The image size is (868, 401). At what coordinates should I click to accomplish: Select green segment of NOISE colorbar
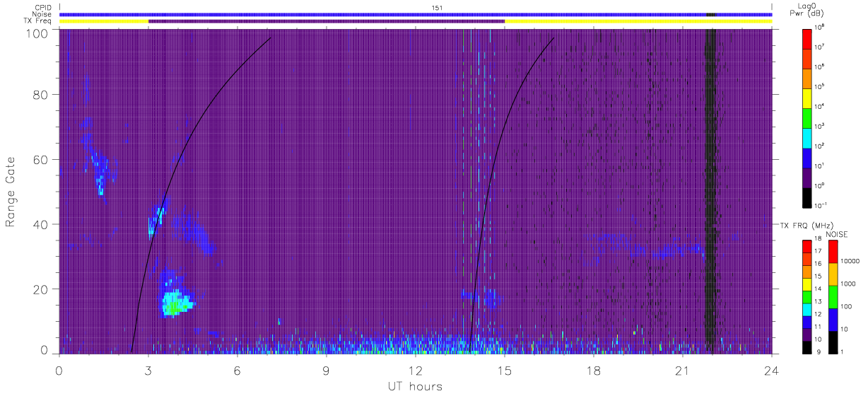click(x=834, y=297)
